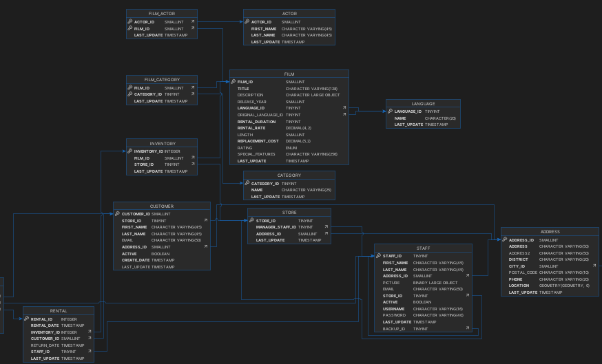
Task: Click the foreign key arrow on INVENTORY's STORE_ID row
Action: coord(193,164)
